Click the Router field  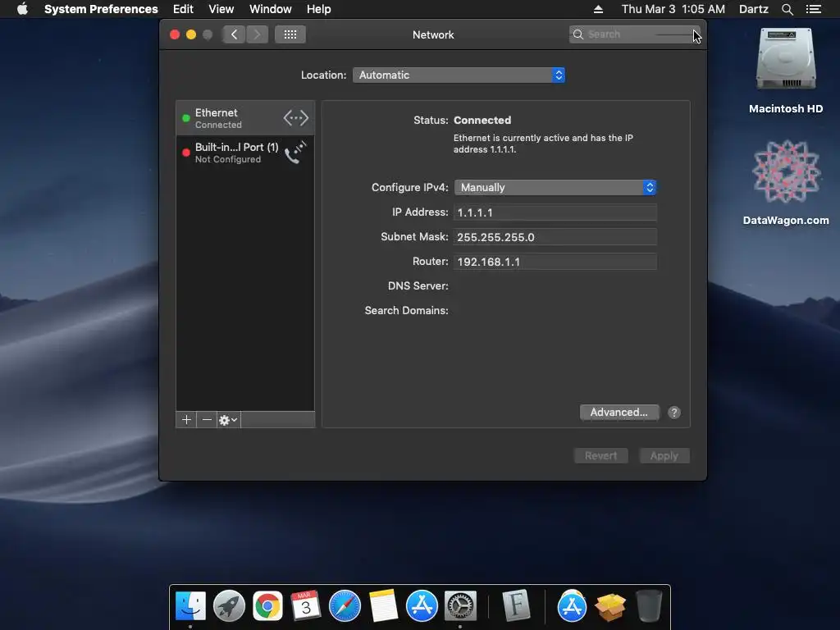pyautogui.click(x=555, y=262)
